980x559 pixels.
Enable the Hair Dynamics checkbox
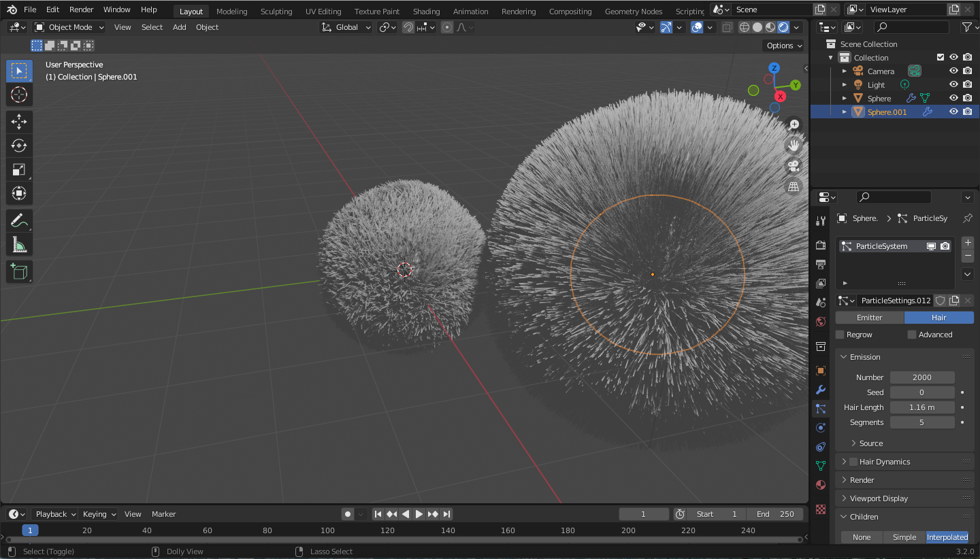coord(853,462)
